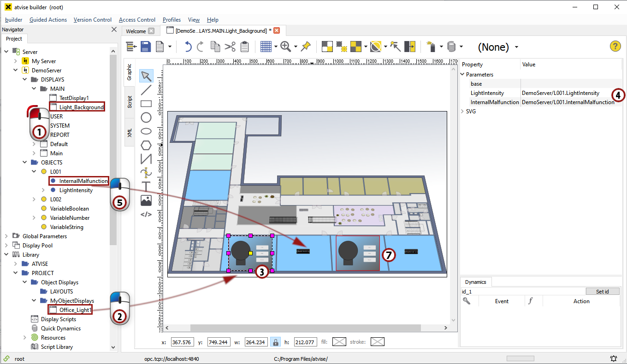Collapse the L001 object node
627x364 pixels.
click(35, 172)
